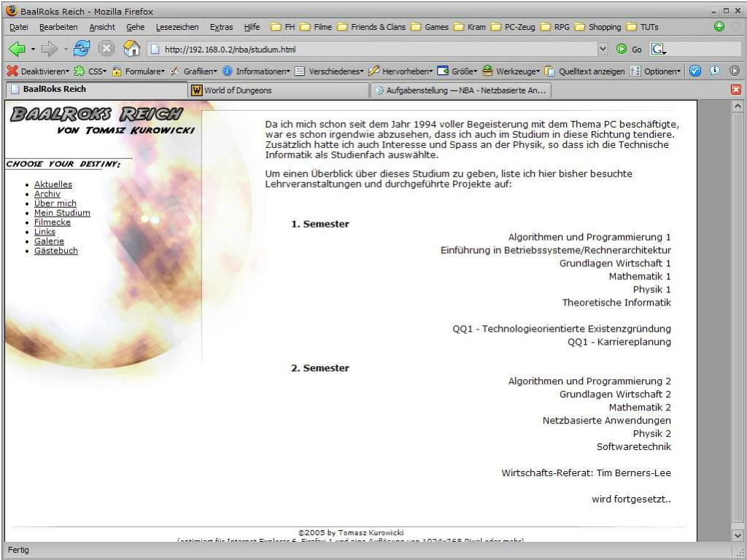Image resolution: width=747 pixels, height=560 pixels.
Task: Click 'Wirtschafts-Referat: Tim Berners-Lee' text
Action: click(x=586, y=472)
